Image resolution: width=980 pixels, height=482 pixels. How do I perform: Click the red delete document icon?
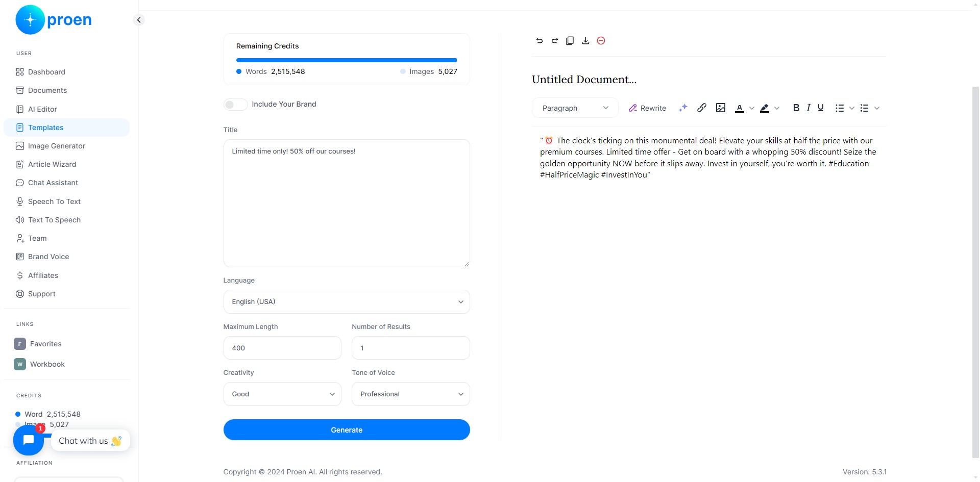[x=601, y=41]
